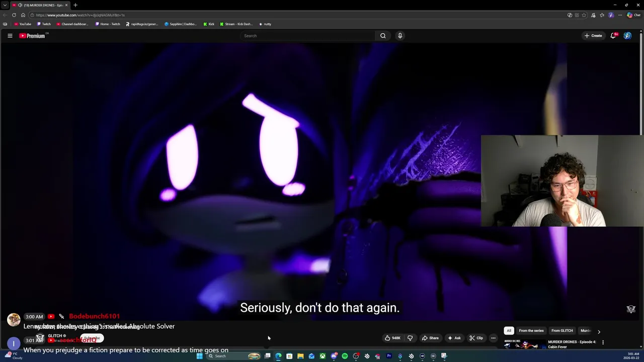This screenshot has height=362, width=644.
Task: Click the GLITCH channel name
Action: (x=55, y=336)
